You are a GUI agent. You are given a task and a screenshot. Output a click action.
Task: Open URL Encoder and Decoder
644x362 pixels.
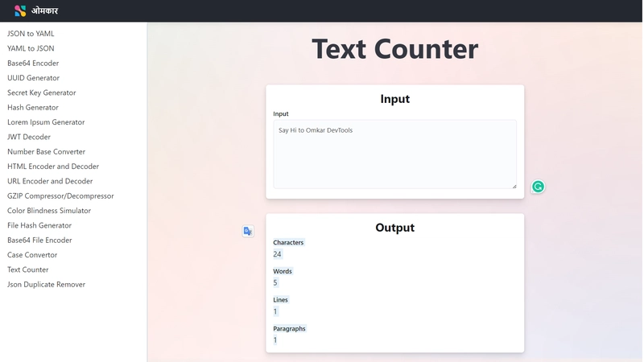tap(50, 182)
